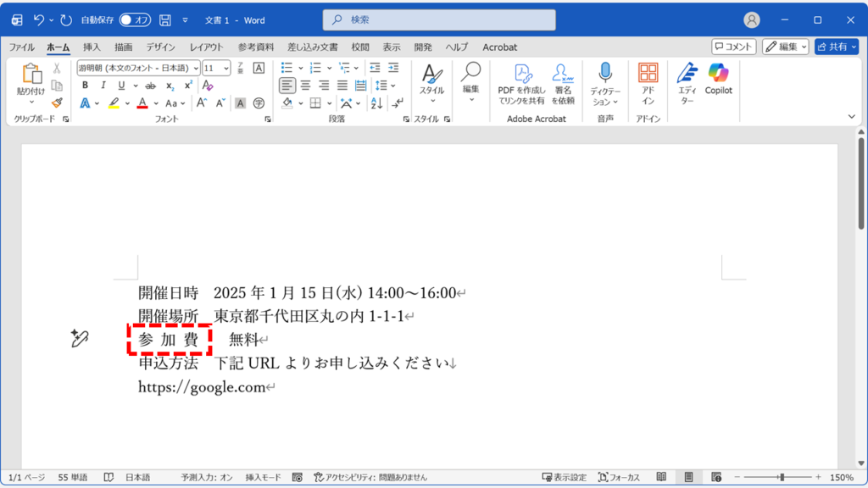
Task: Start ディクテーション voice dictation
Action: click(x=604, y=84)
